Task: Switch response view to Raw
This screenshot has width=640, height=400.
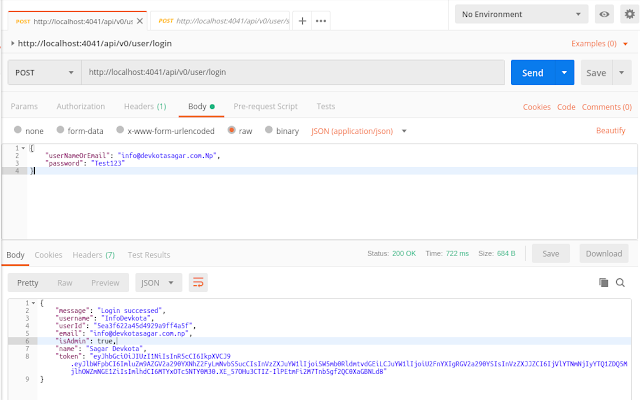Action: [64, 282]
